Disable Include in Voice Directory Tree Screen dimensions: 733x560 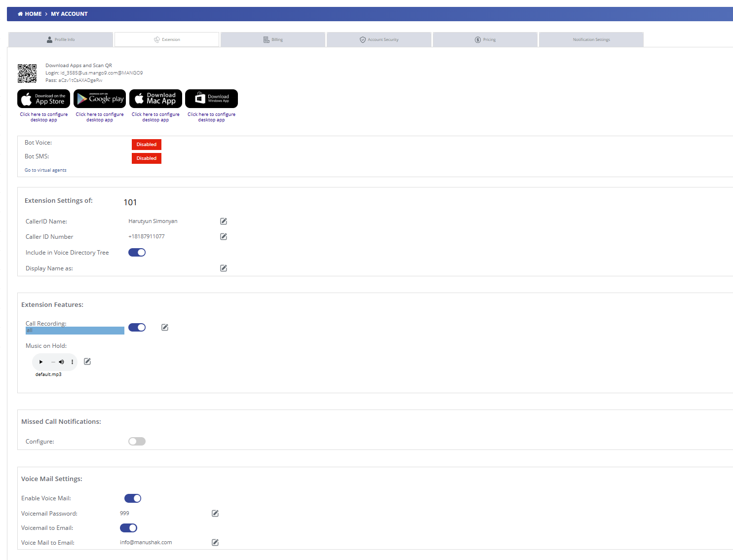pos(137,252)
